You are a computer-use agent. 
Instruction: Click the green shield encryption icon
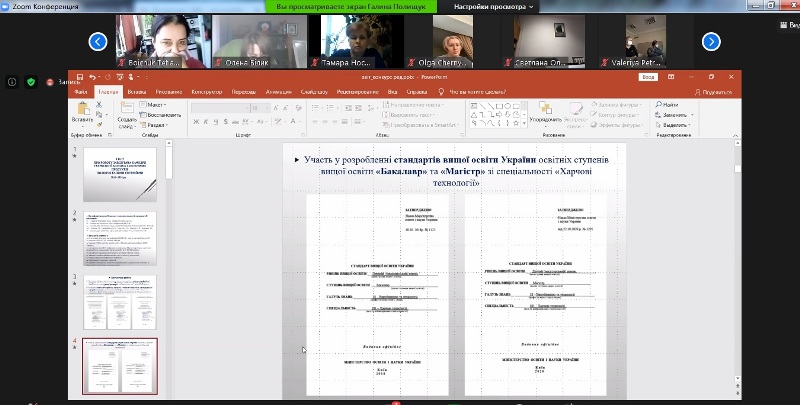(x=31, y=82)
